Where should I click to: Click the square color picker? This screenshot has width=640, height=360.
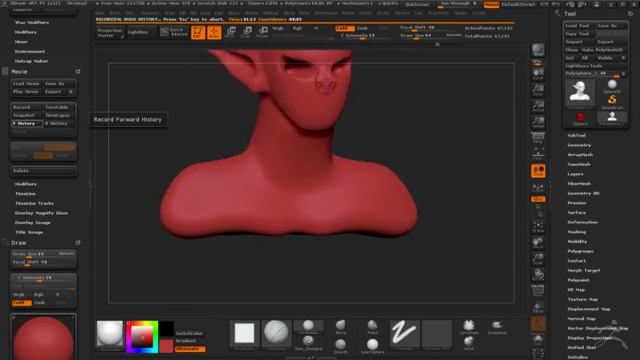[142, 337]
